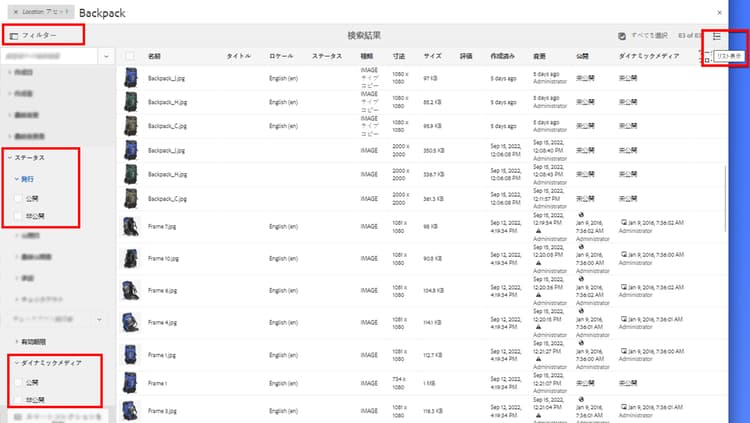Viewport: 750px width, 423px height.
Task: Sort by the ロケール column header
Action: coord(281,56)
